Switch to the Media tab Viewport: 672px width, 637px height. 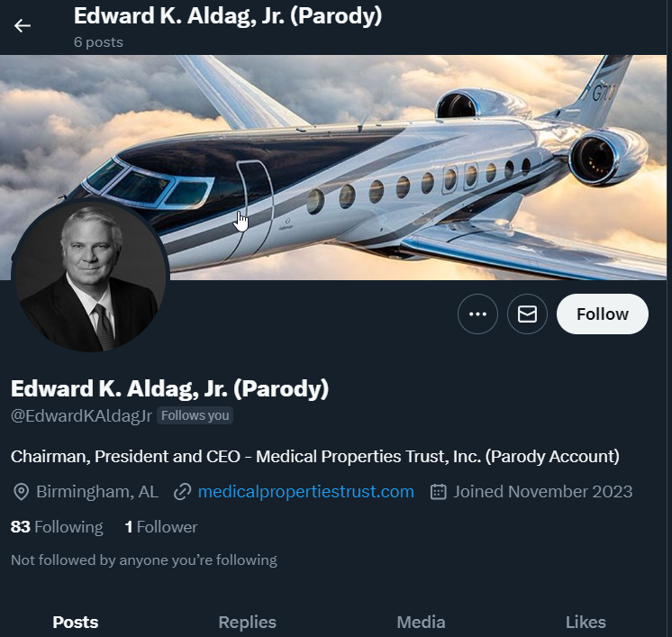pyautogui.click(x=421, y=622)
